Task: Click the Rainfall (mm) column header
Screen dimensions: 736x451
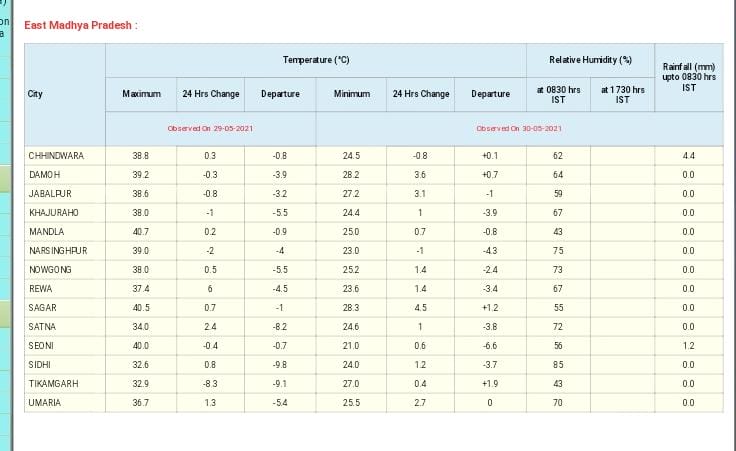Action: pyautogui.click(x=689, y=77)
